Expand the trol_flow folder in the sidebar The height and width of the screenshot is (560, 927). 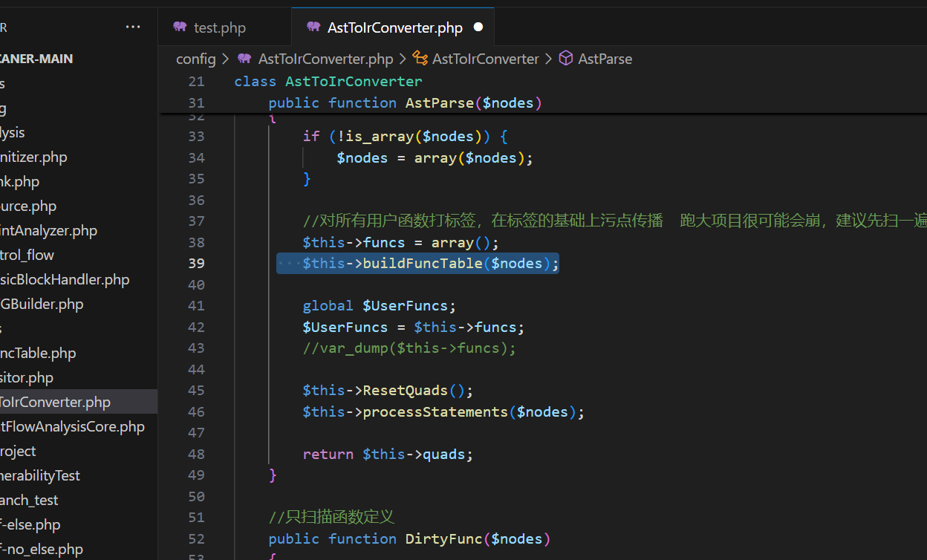[x=27, y=255]
